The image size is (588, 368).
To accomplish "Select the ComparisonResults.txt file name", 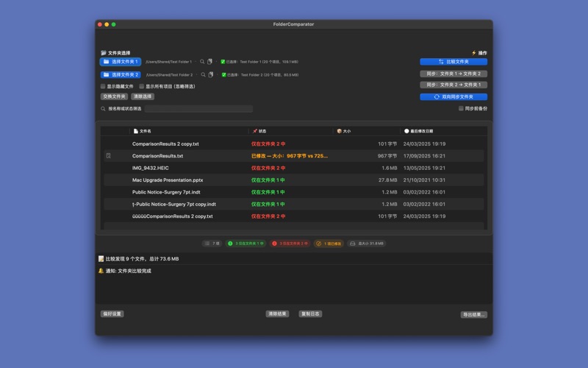I will point(157,156).
